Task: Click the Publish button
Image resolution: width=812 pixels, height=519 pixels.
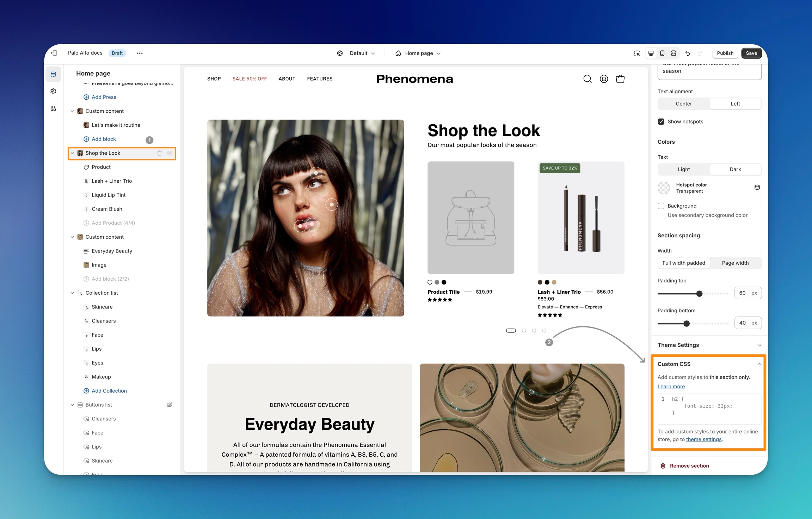Action: 725,53
